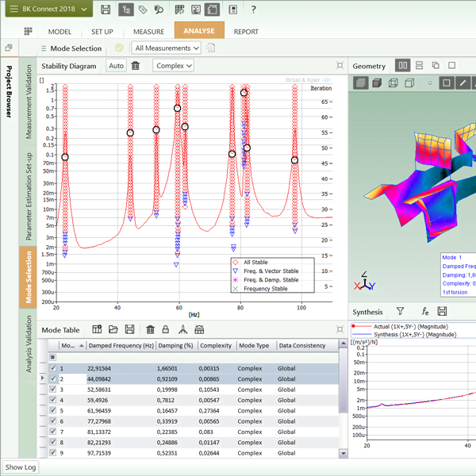The width and height of the screenshot is (476, 476).
Task: Switch to the MEASURE tab
Action: [x=148, y=32]
